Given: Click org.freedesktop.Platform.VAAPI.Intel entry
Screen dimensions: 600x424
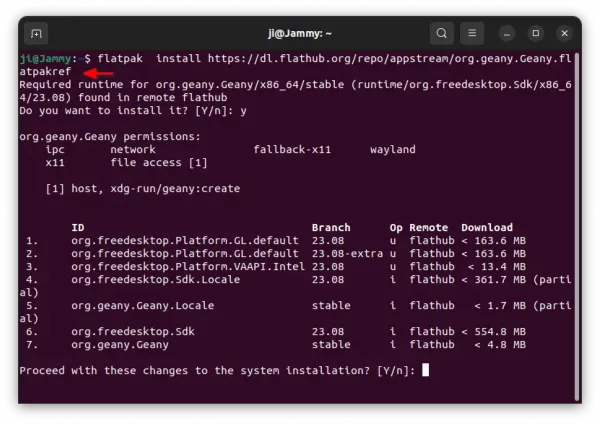Looking at the screenshot, I should (188, 267).
